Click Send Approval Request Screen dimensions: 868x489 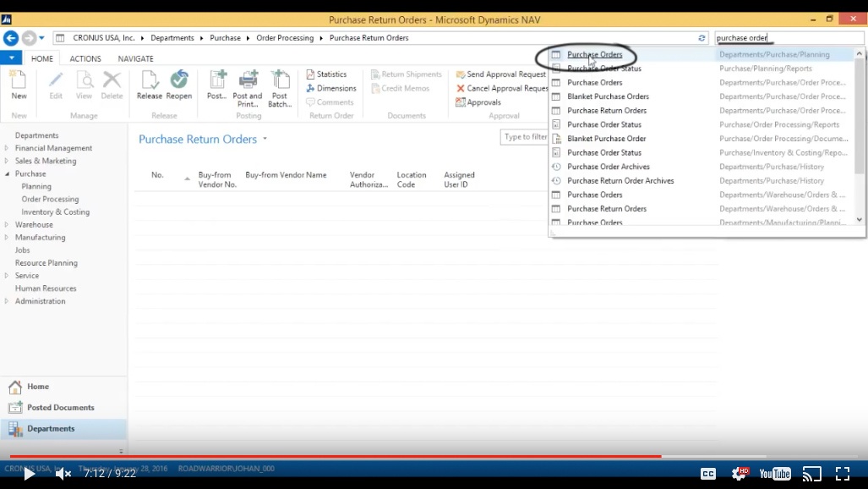(500, 74)
